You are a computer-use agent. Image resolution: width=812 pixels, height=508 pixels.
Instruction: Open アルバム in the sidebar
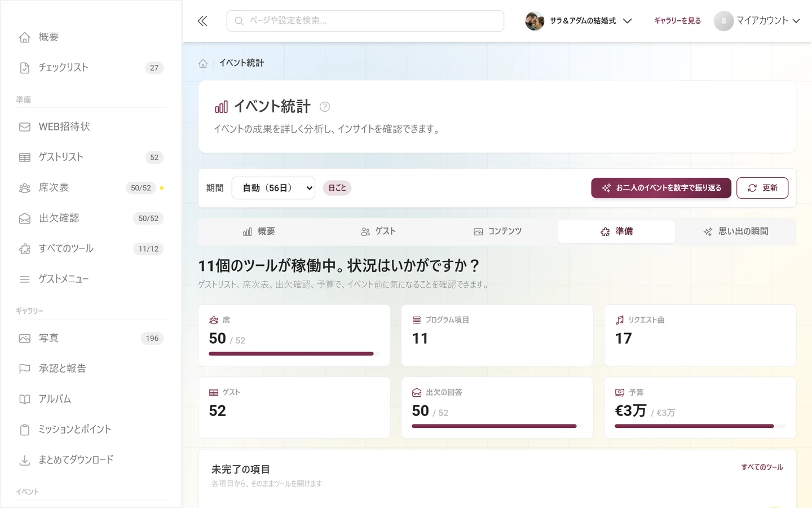[x=91, y=400]
